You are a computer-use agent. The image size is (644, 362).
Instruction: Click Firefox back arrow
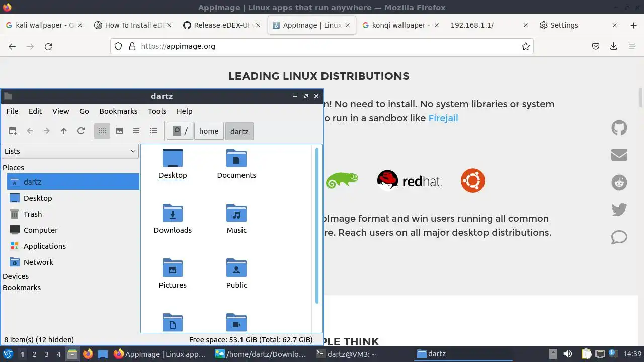tap(12, 46)
